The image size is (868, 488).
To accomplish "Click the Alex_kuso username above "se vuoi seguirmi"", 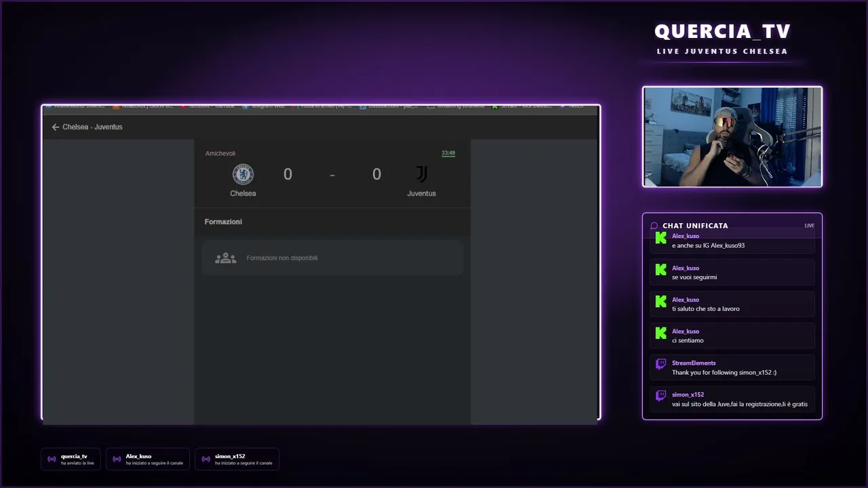I will (x=686, y=268).
